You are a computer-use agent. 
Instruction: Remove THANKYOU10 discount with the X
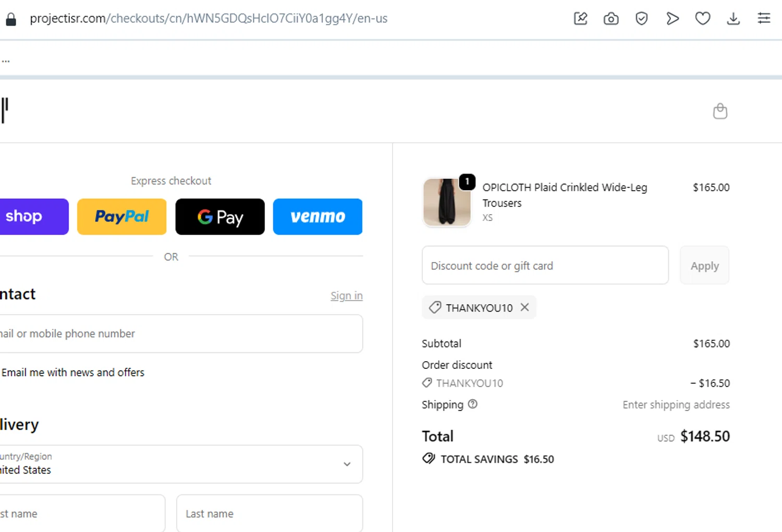click(x=524, y=307)
